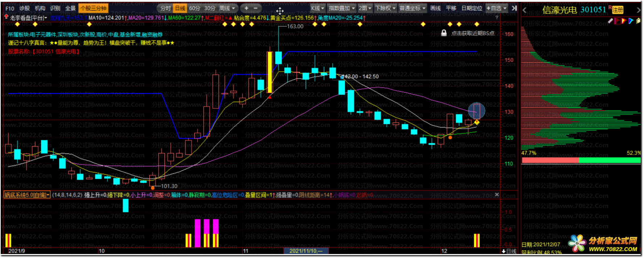Click the 101.30 low price label
This screenshot has height=258, width=644.
point(169,186)
